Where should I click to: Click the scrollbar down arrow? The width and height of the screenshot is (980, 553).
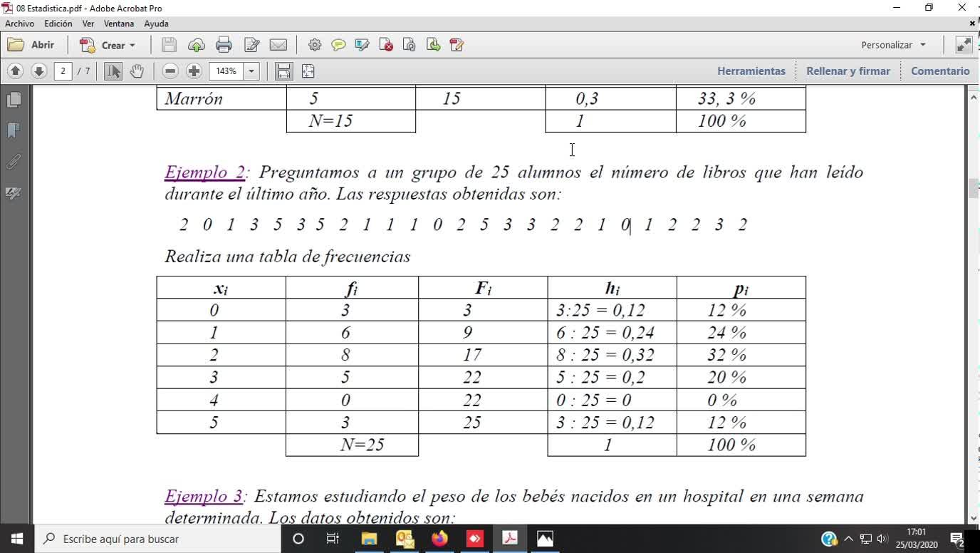click(x=974, y=518)
